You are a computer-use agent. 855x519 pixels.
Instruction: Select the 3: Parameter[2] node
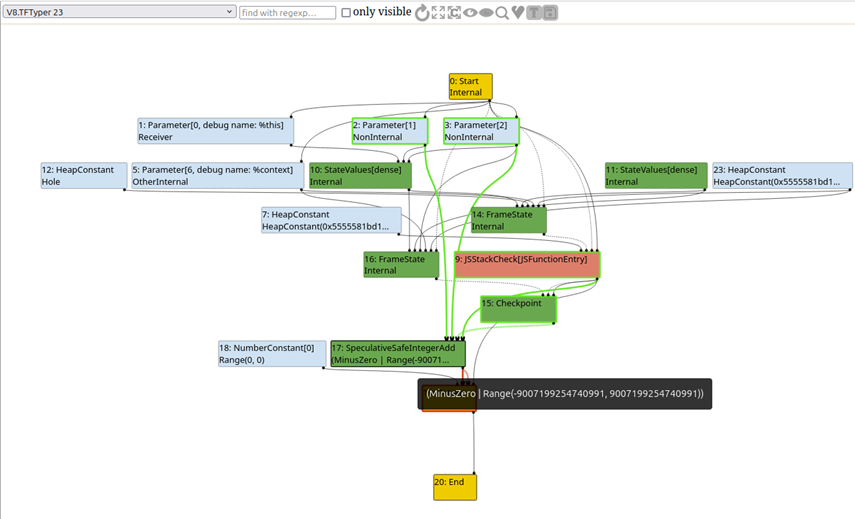[481, 131]
